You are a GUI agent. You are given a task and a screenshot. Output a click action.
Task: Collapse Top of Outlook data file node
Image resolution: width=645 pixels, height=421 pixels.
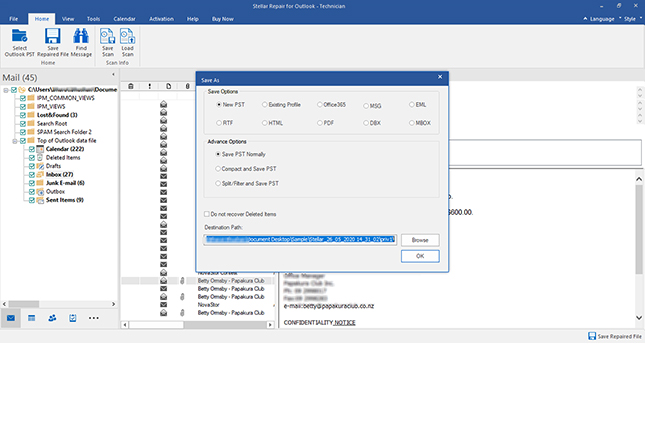pos(14,141)
